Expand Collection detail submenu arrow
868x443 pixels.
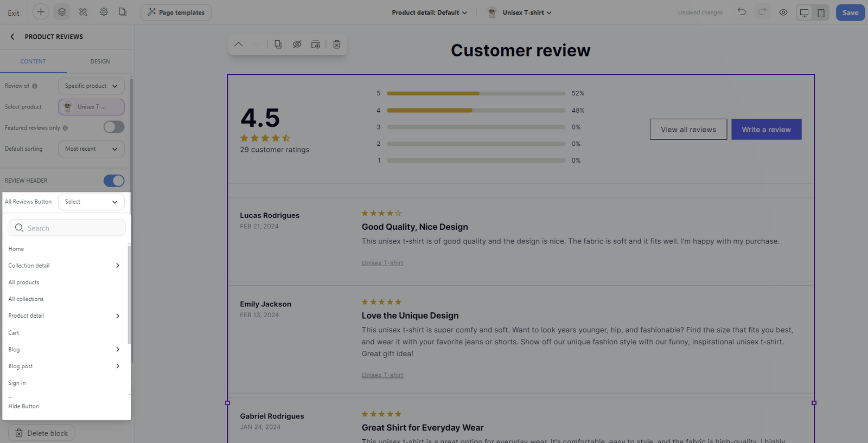pyautogui.click(x=118, y=266)
